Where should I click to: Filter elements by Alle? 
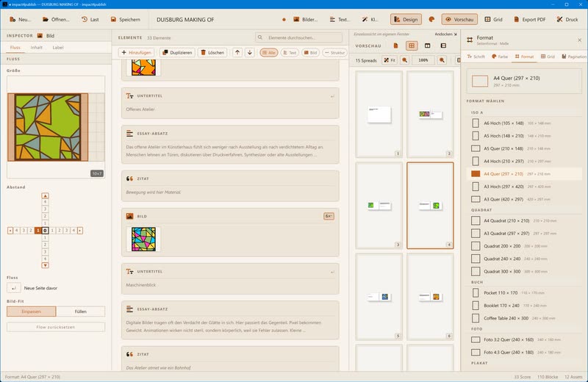[x=269, y=52]
